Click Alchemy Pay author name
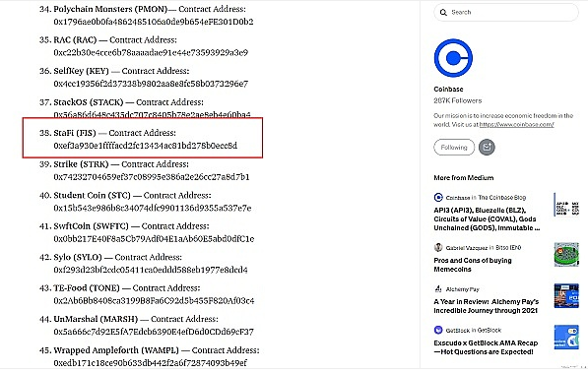 pos(462,289)
